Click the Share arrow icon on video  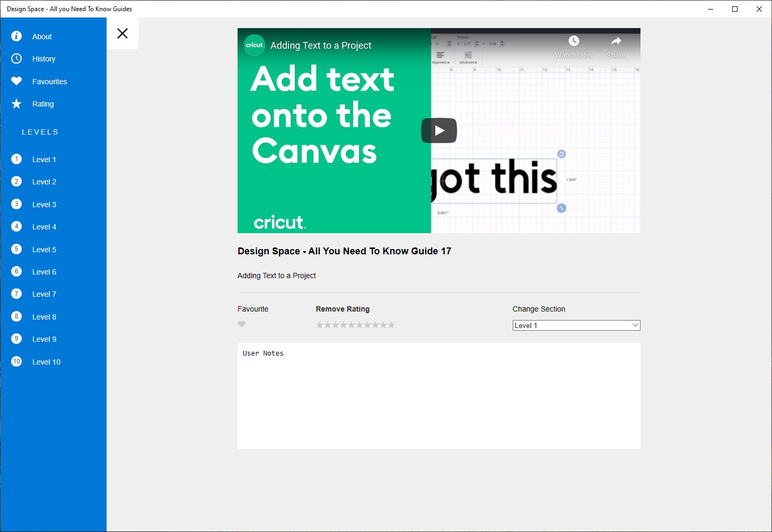(x=616, y=41)
